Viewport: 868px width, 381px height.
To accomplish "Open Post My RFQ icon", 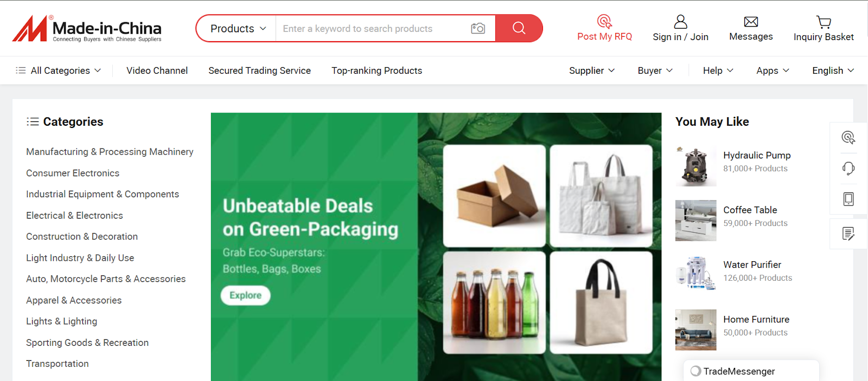I will coord(604,22).
